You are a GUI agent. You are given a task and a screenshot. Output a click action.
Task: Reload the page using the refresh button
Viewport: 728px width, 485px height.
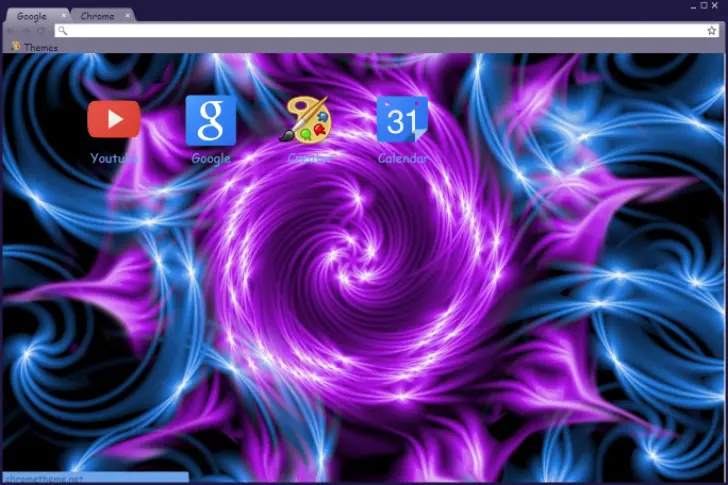[x=41, y=31]
